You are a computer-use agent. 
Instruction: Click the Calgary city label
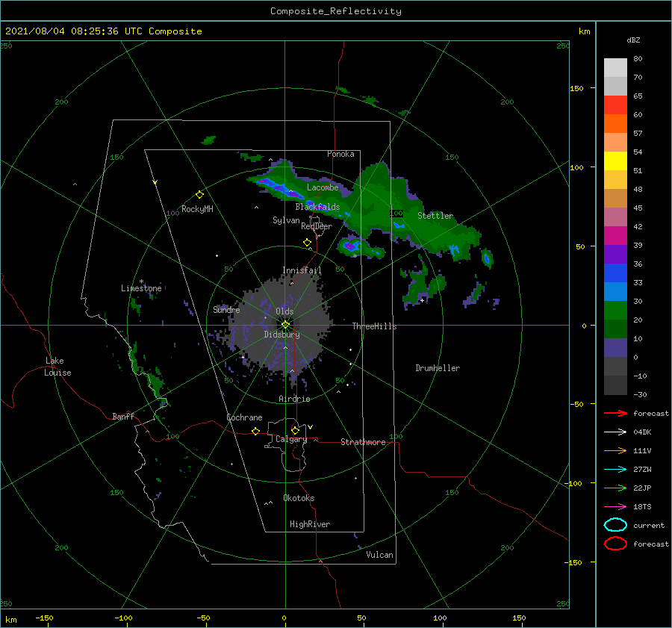coord(291,439)
